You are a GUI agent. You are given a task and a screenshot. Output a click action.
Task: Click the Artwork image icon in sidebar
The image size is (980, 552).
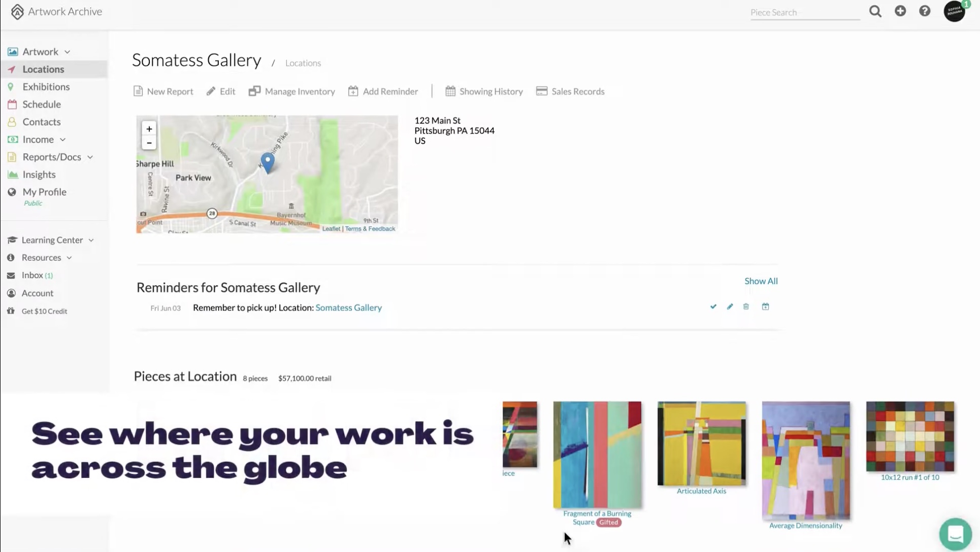[x=13, y=52]
